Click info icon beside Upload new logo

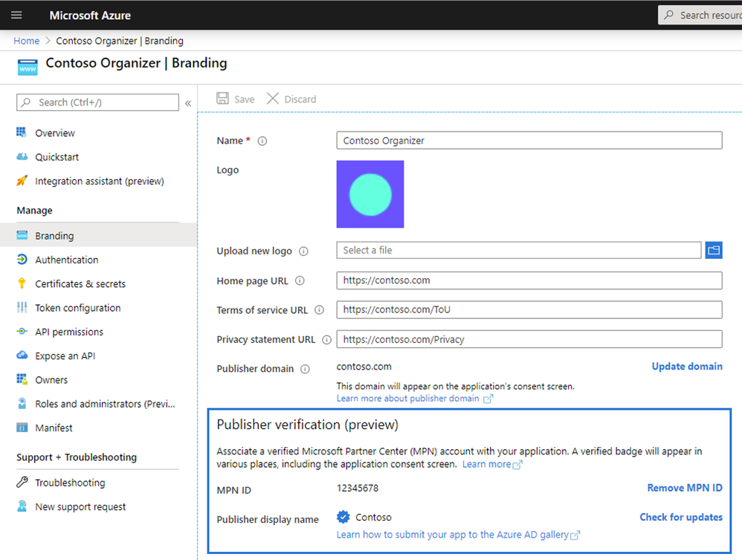pos(303,251)
